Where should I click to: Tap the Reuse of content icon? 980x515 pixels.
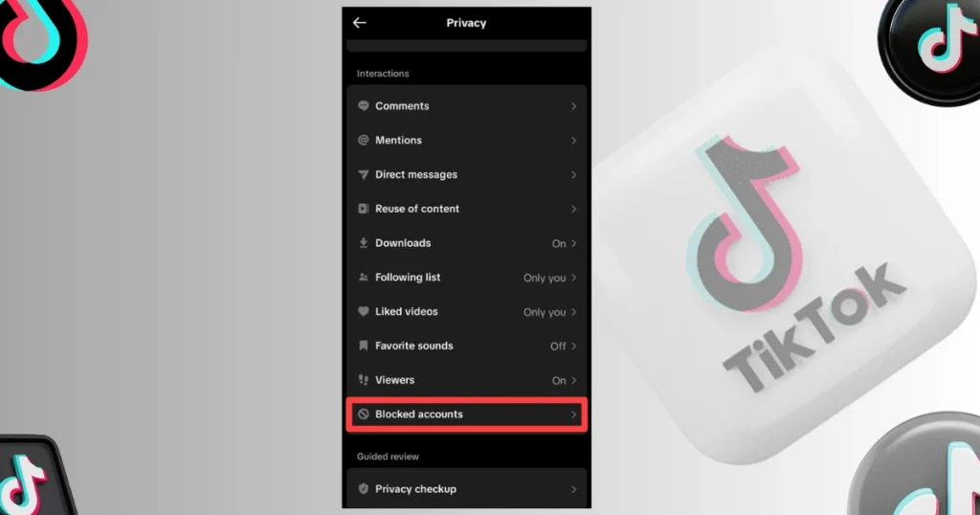pos(363,209)
